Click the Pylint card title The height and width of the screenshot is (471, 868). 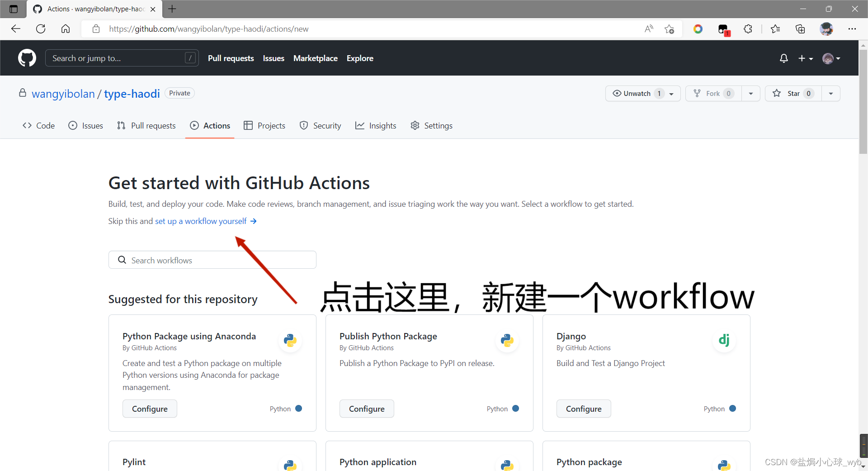[x=134, y=462]
